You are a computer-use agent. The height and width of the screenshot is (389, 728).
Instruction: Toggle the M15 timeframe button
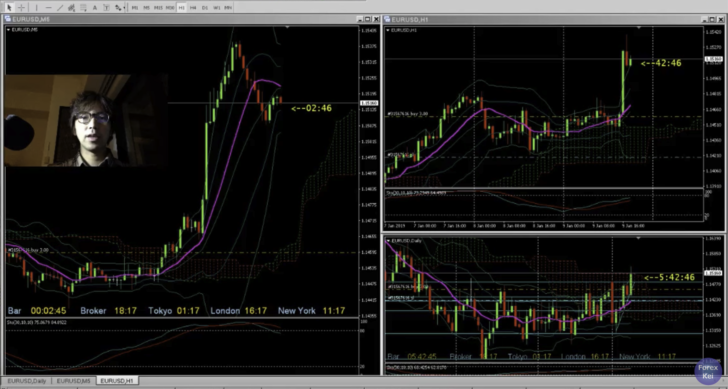[x=158, y=7]
